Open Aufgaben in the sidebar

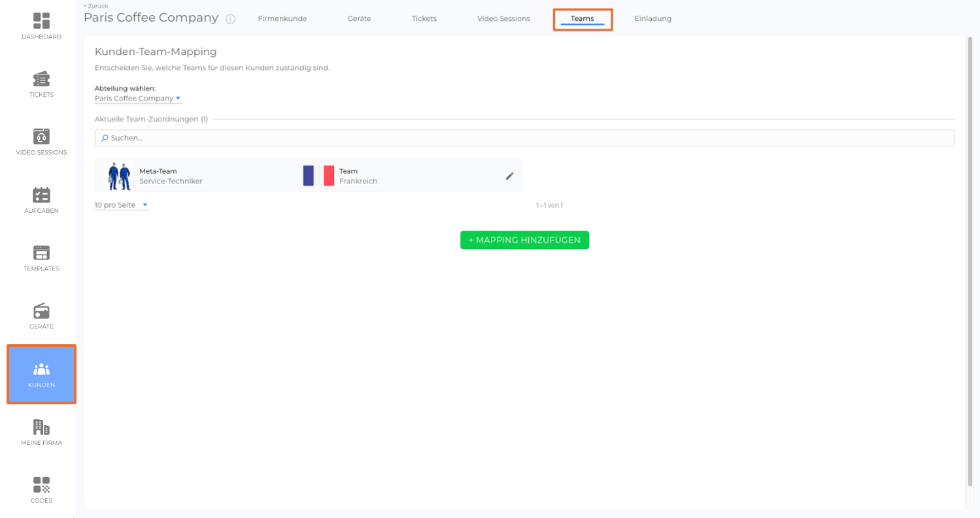click(x=41, y=200)
